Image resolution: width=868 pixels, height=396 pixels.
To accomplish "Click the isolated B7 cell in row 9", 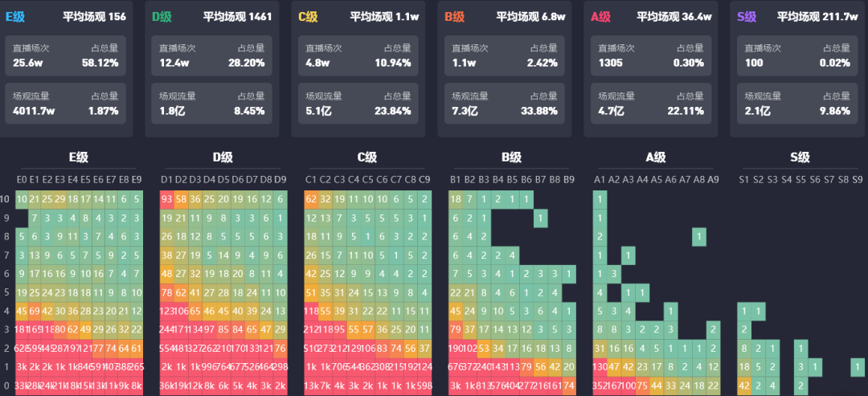I will (x=541, y=218).
